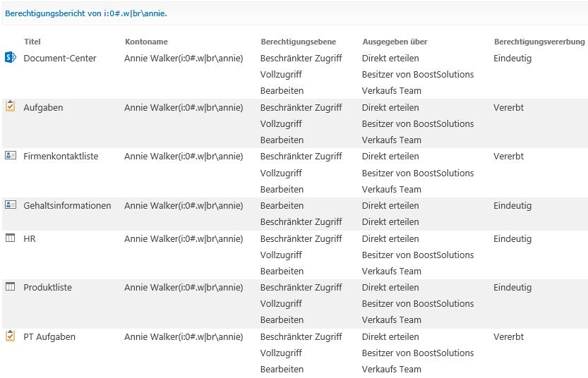Click Bearbeiten in first line of Gehaltsinformationen

[282, 206]
